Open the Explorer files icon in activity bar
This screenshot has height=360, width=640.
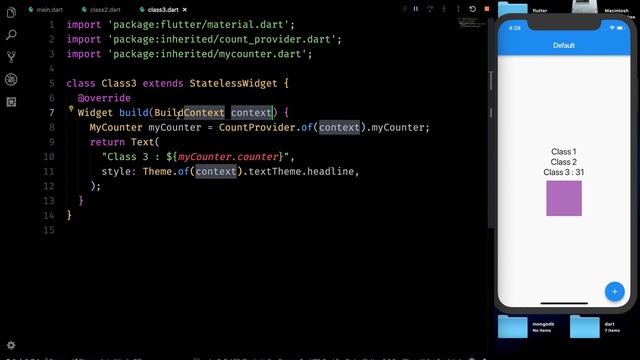click(x=11, y=13)
